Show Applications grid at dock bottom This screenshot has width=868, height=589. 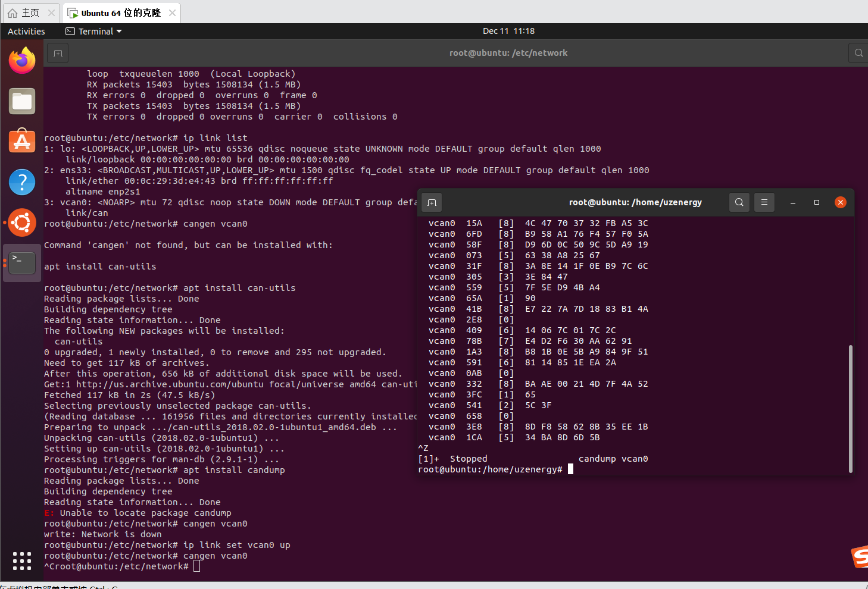tap(22, 560)
